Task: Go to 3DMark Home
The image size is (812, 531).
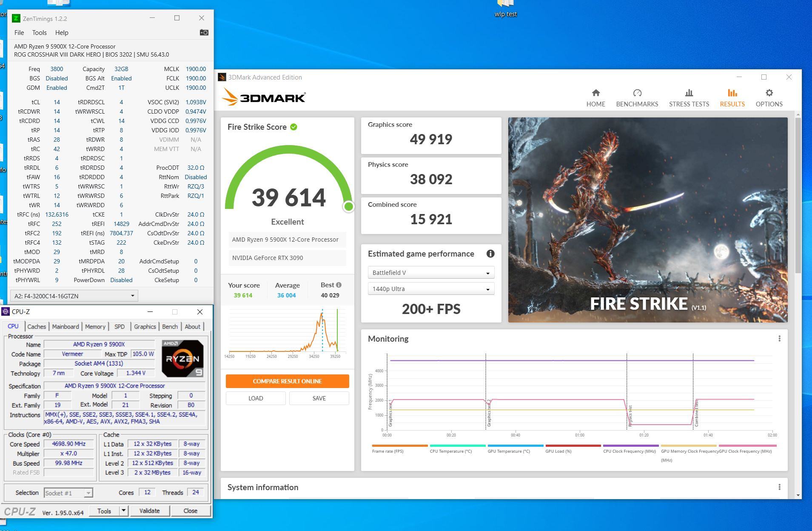Action: 595,98
